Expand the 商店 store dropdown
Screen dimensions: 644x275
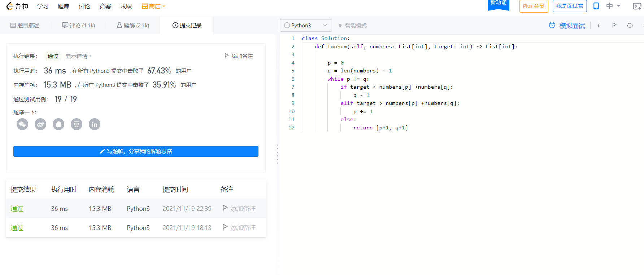(153, 6)
